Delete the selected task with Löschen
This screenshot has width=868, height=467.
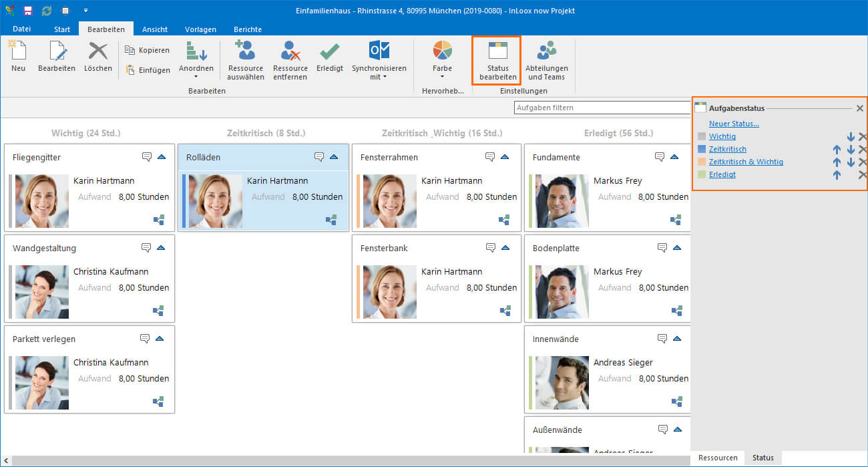(x=98, y=57)
